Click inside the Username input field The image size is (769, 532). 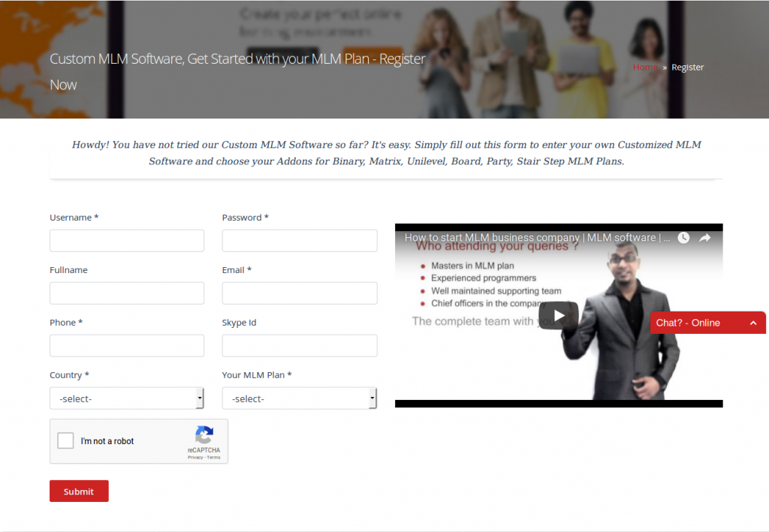(126, 240)
